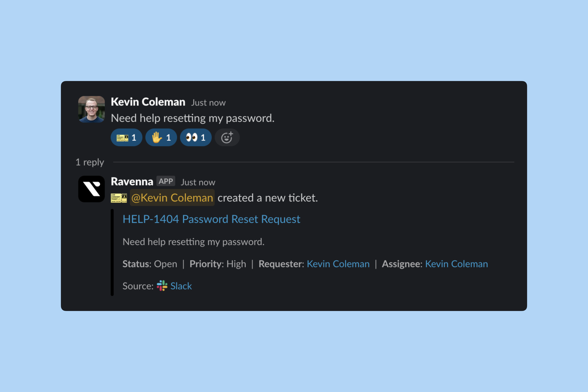Click the Just now timestamp on Ravenna's reply
This screenshot has height=392, width=588.
point(198,182)
